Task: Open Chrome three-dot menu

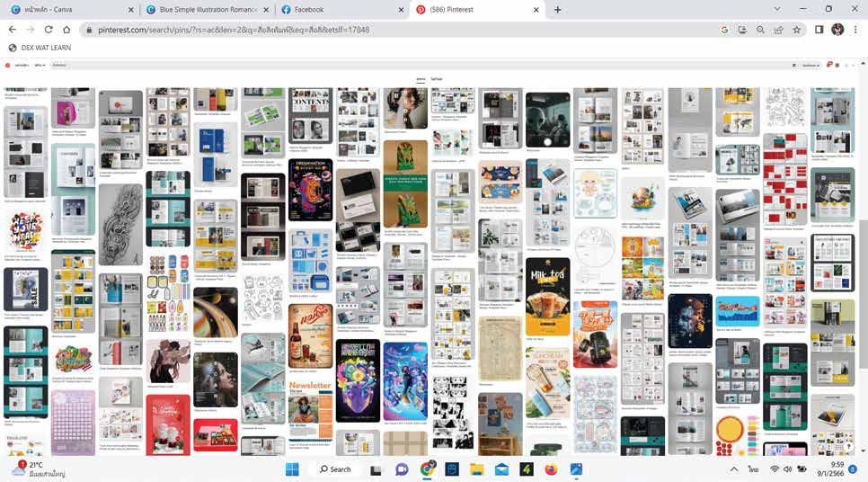Action: point(855,30)
